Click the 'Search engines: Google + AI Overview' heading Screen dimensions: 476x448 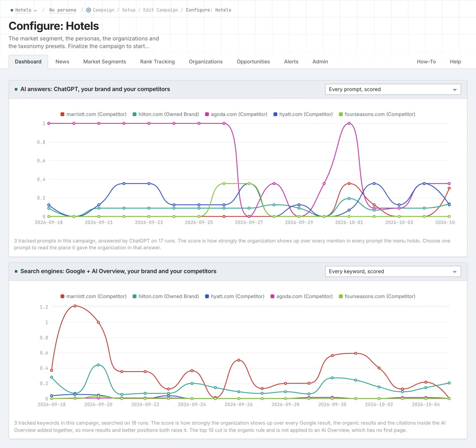pos(118,271)
